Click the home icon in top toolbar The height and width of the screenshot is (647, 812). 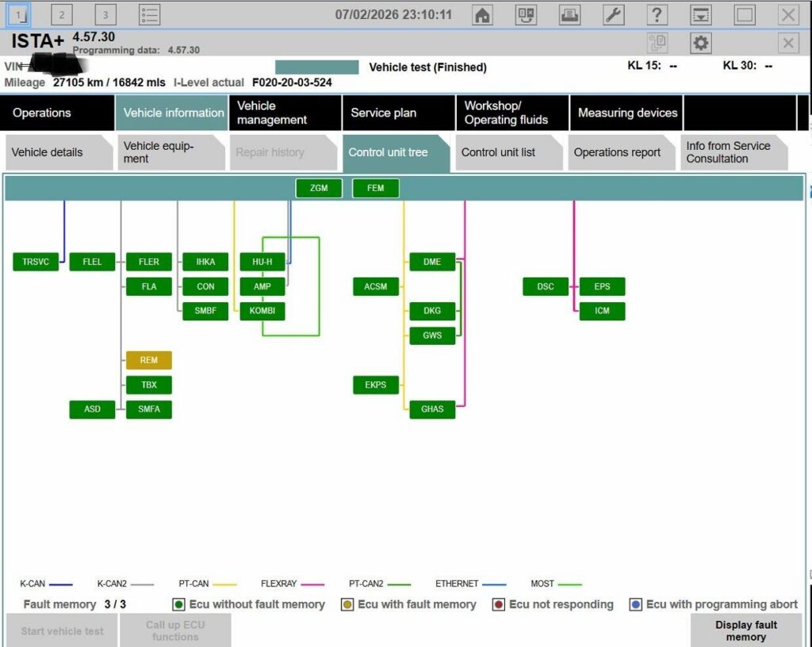coord(482,15)
